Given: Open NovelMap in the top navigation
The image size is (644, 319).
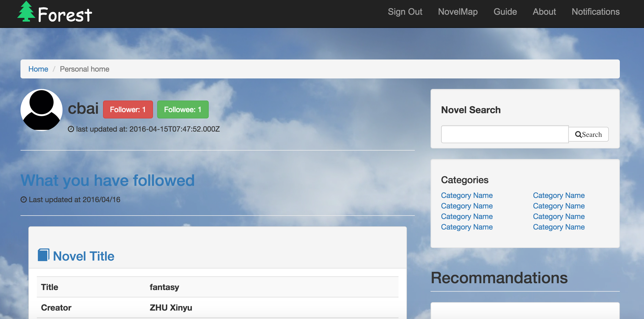Looking at the screenshot, I should 458,12.
